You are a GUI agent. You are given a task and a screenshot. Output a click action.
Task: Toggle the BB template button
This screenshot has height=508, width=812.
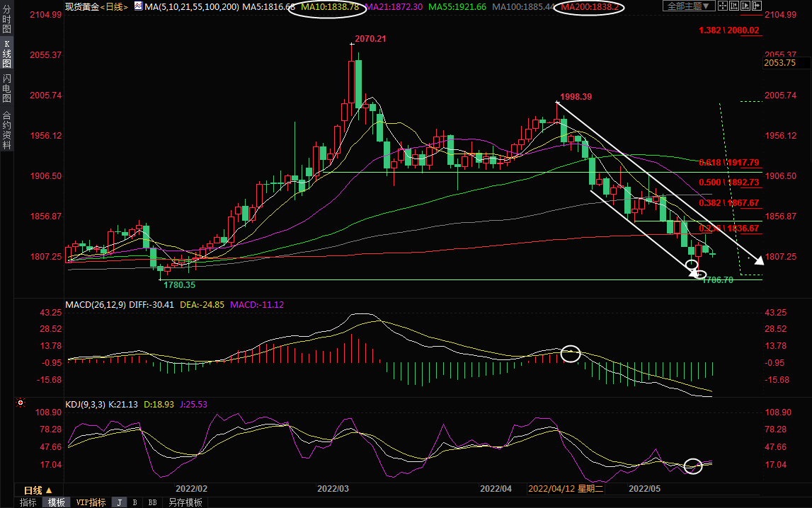pyautogui.click(x=151, y=502)
